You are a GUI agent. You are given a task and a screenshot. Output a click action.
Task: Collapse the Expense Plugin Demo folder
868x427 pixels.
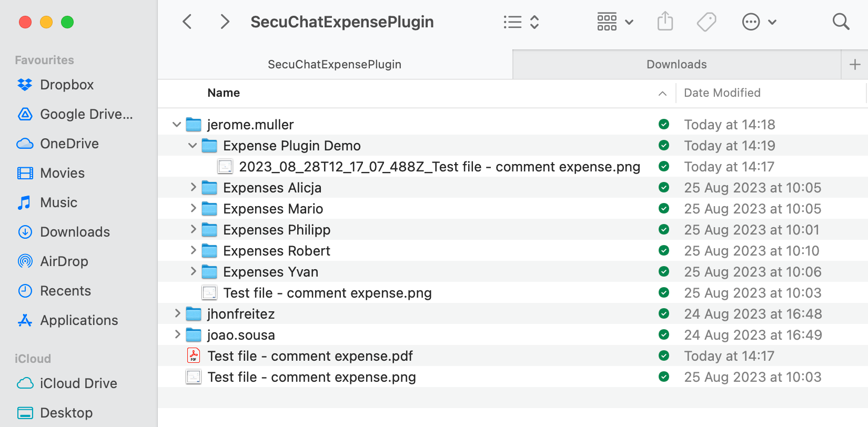pos(193,146)
